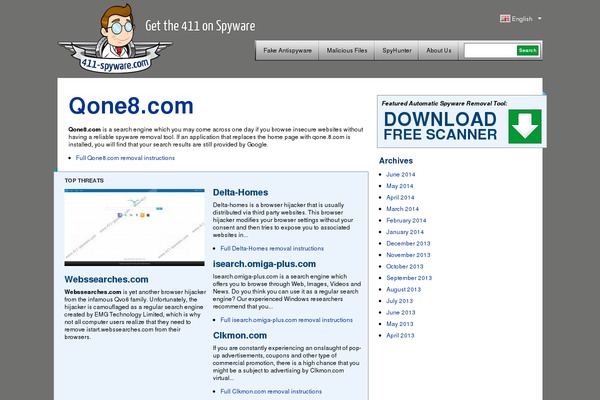Screen dimensions: 600x400
Task: Open the October 2013 archive
Action: click(405, 266)
